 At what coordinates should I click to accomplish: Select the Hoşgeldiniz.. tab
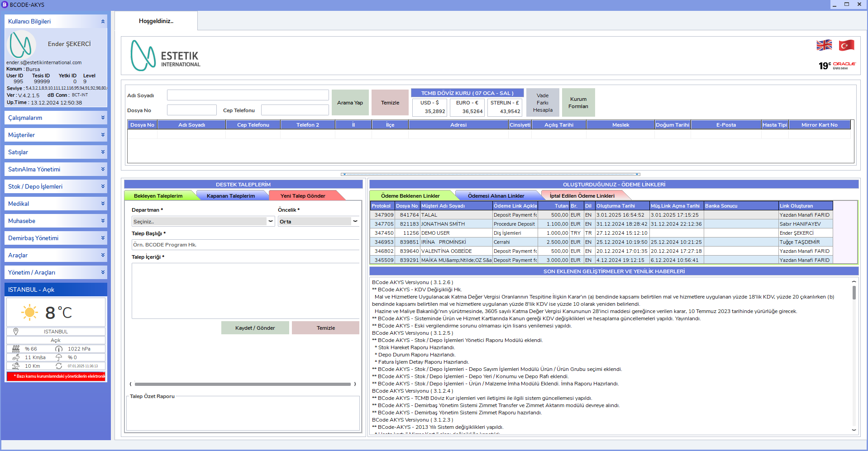[156, 21]
